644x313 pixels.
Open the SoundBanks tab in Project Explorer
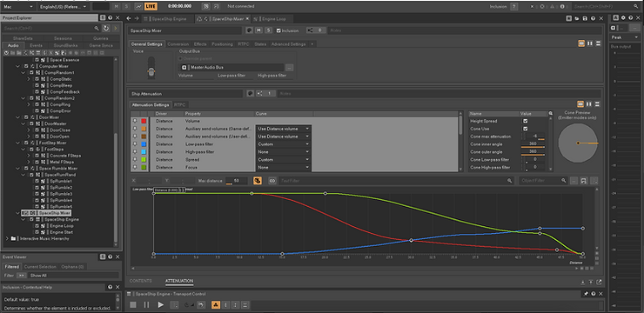(65, 45)
